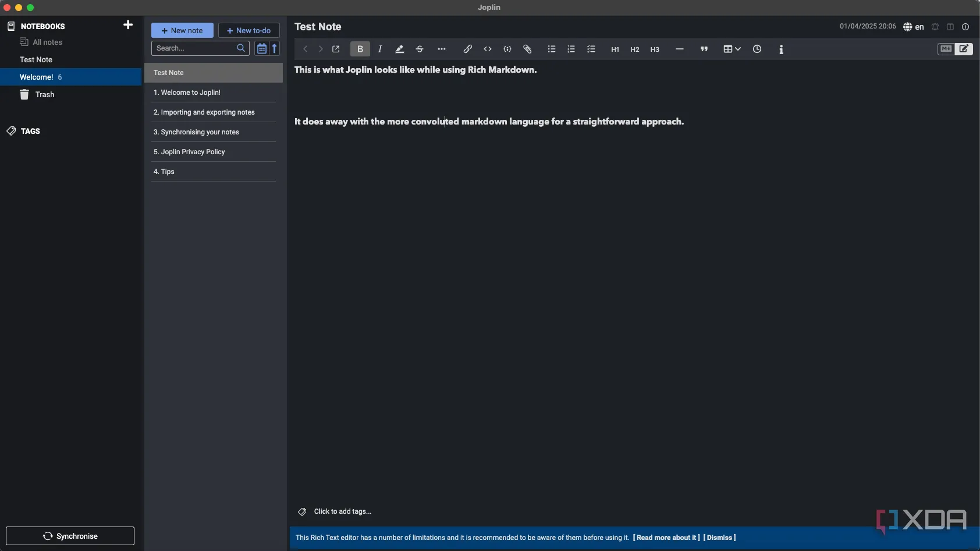This screenshot has height=551, width=980.
Task: Open note 4. Tips
Action: (214, 172)
